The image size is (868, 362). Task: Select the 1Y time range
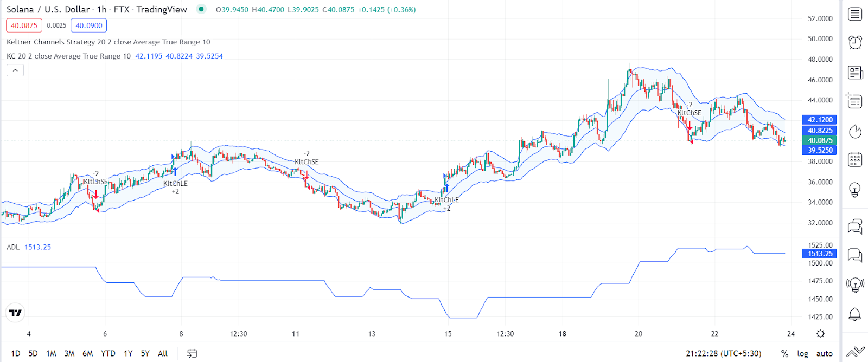[x=128, y=353]
